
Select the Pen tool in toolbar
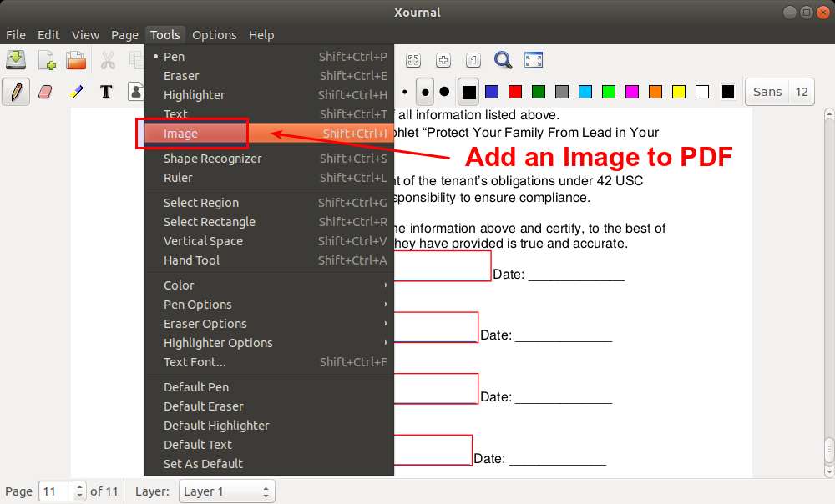click(16, 92)
